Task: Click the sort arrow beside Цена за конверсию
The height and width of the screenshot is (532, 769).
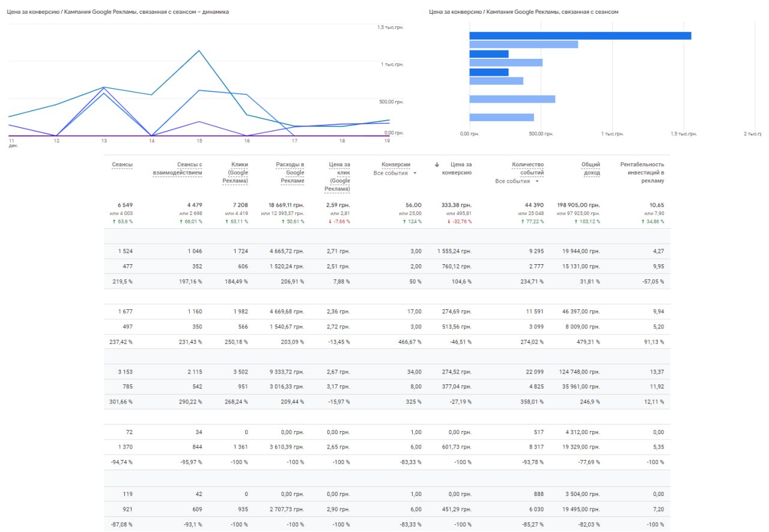Action: pyautogui.click(x=437, y=164)
